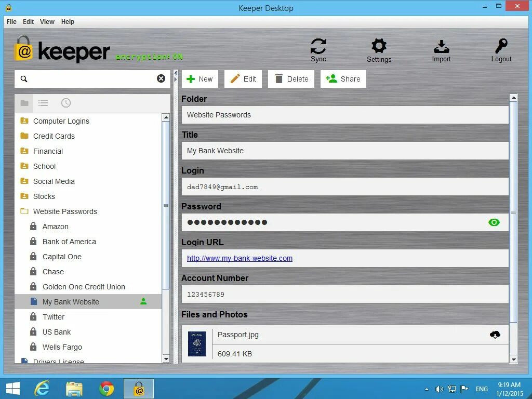Image resolution: width=532 pixels, height=399 pixels.
Task: Reveal password with the eye icon
Action: (494, 222)
